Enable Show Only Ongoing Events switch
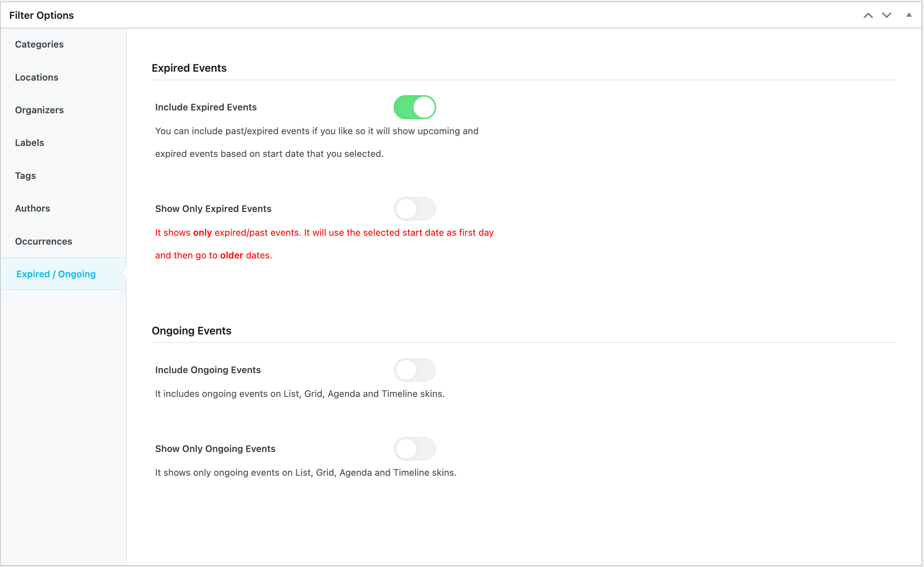The width and height of the screenshot is (924, 567). pyautogui.click(x=415, y=449)
